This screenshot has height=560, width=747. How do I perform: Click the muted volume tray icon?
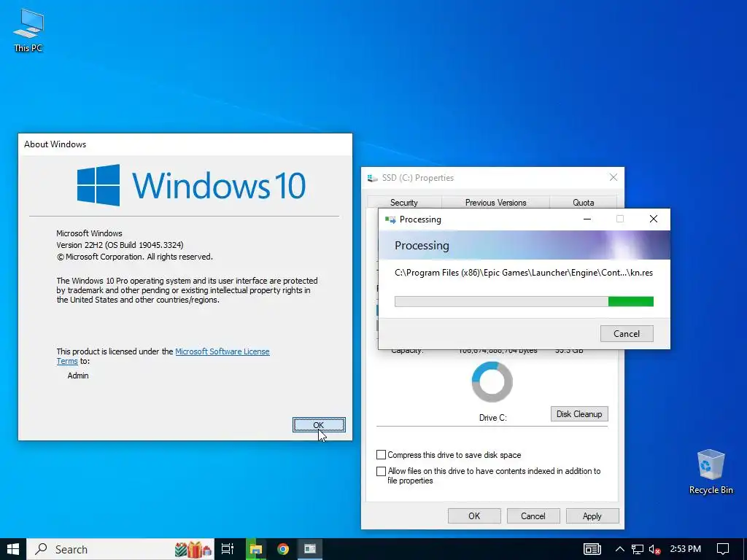pyautogui.click(x=655, y=549)
